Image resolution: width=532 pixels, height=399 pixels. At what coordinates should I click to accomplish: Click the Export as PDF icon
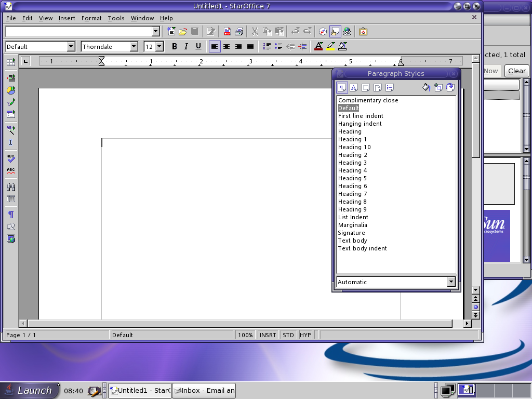coord(227,32)
